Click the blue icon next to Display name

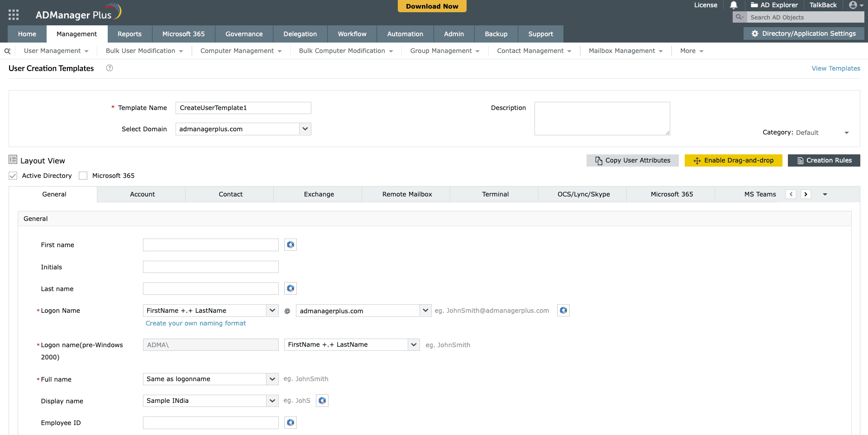322,401
